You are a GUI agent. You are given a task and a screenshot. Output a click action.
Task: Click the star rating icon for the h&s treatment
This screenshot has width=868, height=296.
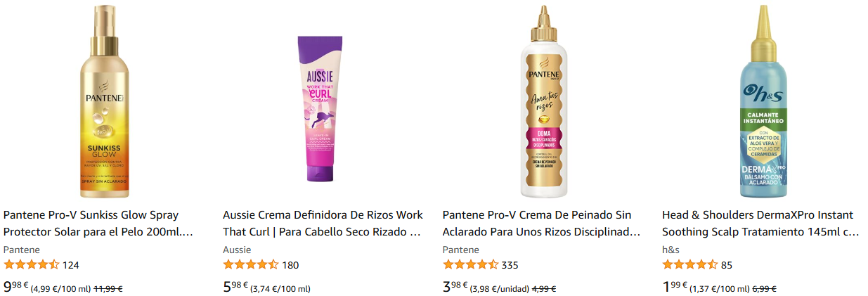(x=689, y=265)
